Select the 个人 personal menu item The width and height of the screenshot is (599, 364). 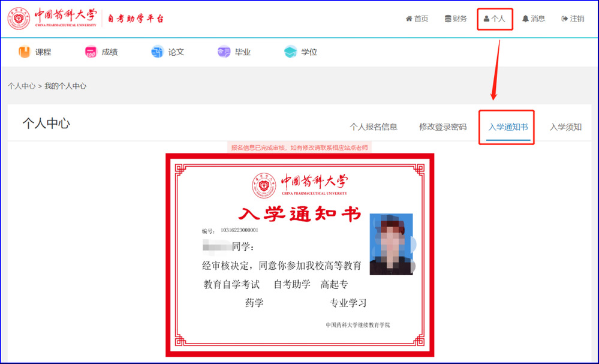point(495,19)
